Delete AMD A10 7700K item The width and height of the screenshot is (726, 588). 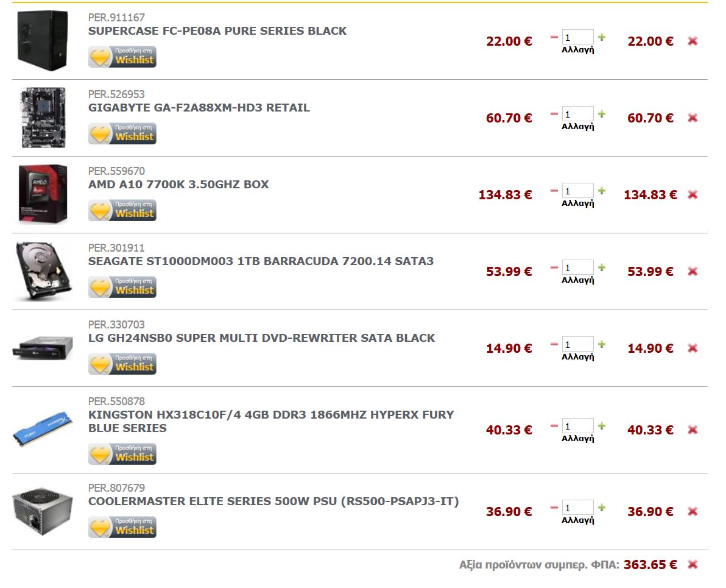pos(693,194)
